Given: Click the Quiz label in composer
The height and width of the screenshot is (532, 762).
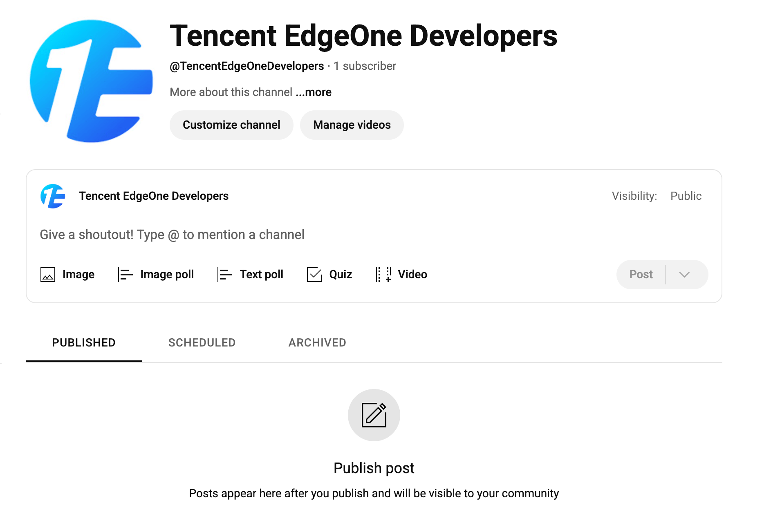Looking at the screenshot, I should click(341, 275).
